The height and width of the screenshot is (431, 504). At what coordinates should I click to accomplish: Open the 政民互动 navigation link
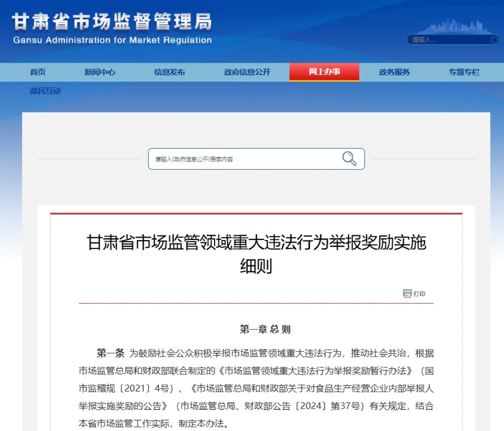pos(45,91)
